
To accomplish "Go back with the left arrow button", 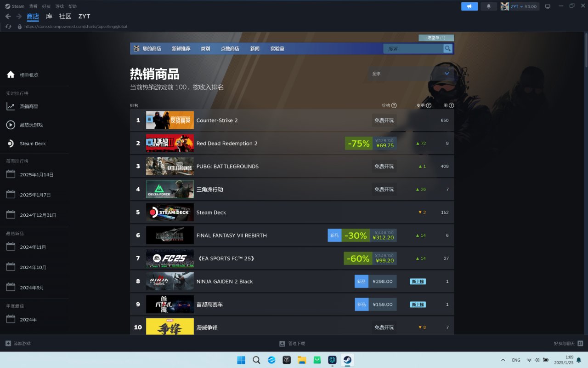I will coord(8,16).
